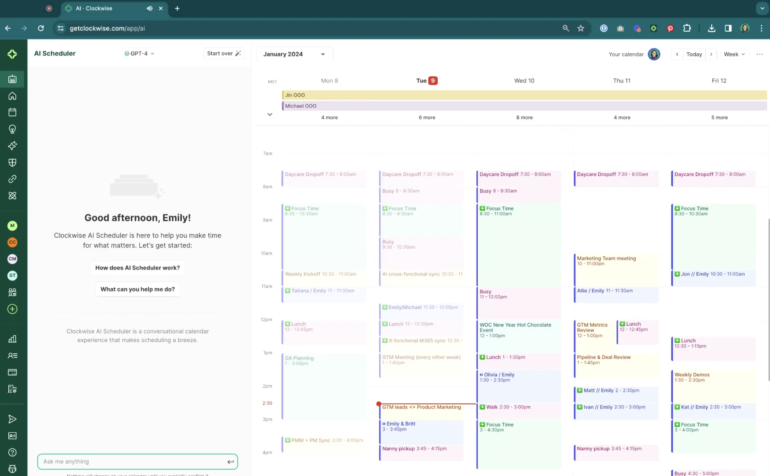The height and width of the screenshot is (476, 770).
Task: Select the AI Scheduler sidebar icon
Action: point(12,79)
